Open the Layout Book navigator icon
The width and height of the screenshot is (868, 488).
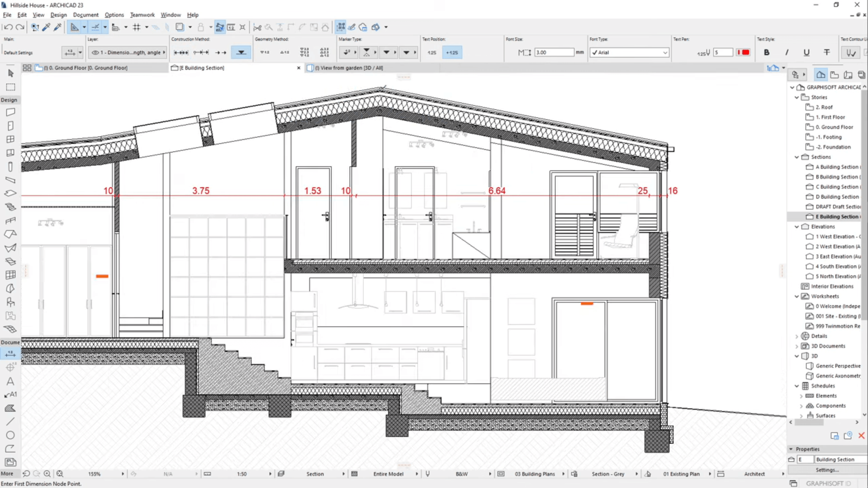848,75
